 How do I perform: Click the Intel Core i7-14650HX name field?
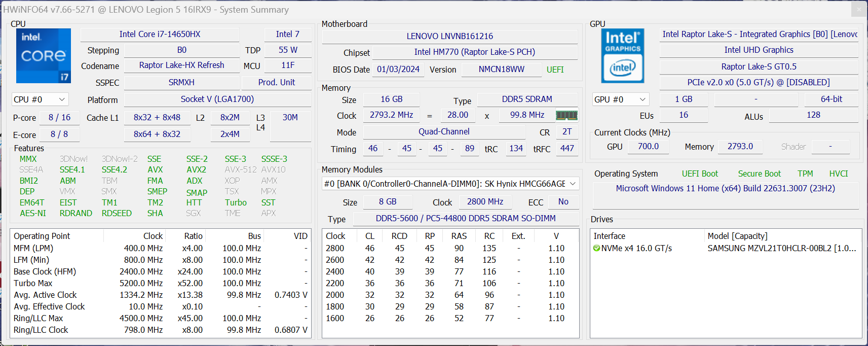click(x=160, y=34)
